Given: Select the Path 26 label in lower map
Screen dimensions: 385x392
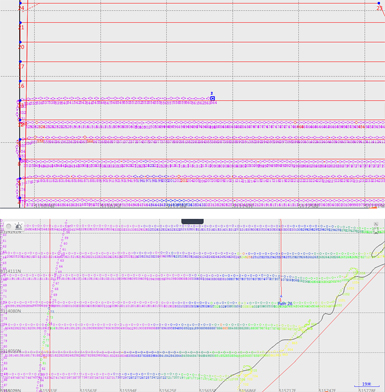Looking at the screenshot, I should [285, 304].
